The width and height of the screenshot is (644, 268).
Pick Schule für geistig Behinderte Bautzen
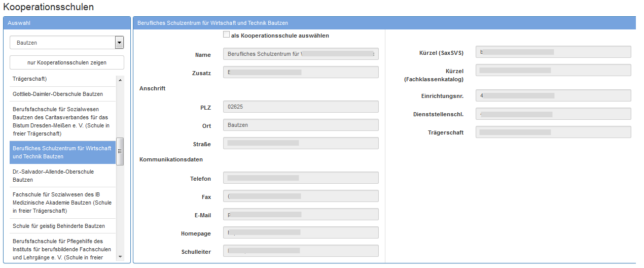[x=59, y=226]
